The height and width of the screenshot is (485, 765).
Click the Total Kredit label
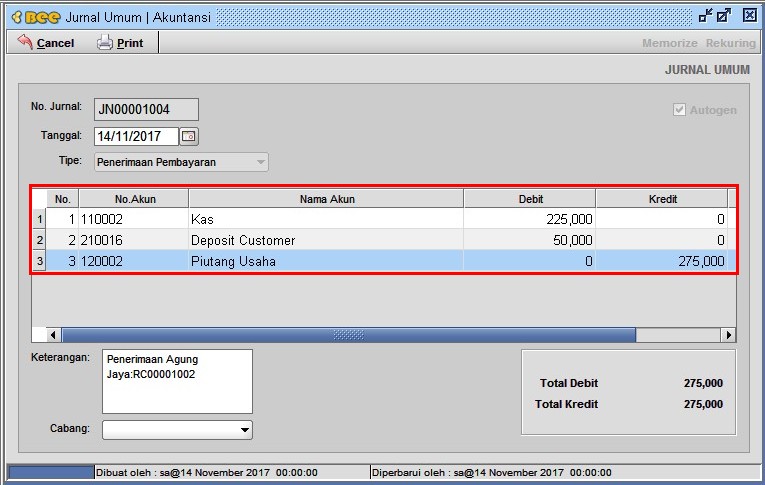(566, 404)
